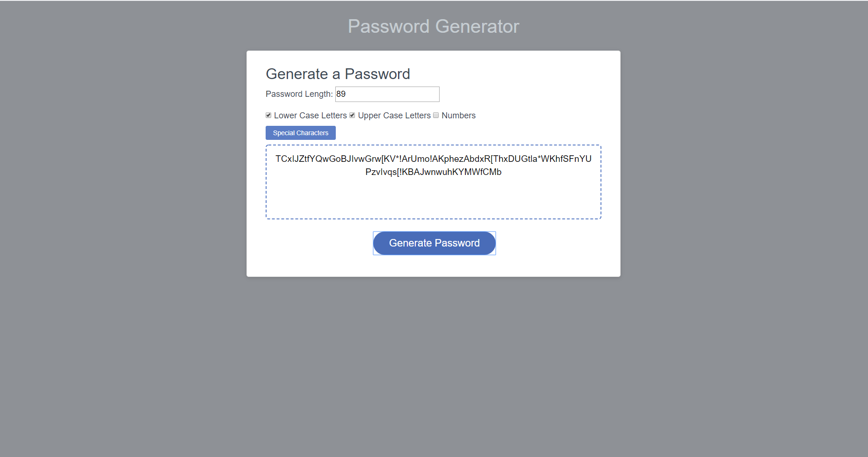Screen dimensions: 868x457
Task: Click the gray page background below the card
Action: [434, 365]
